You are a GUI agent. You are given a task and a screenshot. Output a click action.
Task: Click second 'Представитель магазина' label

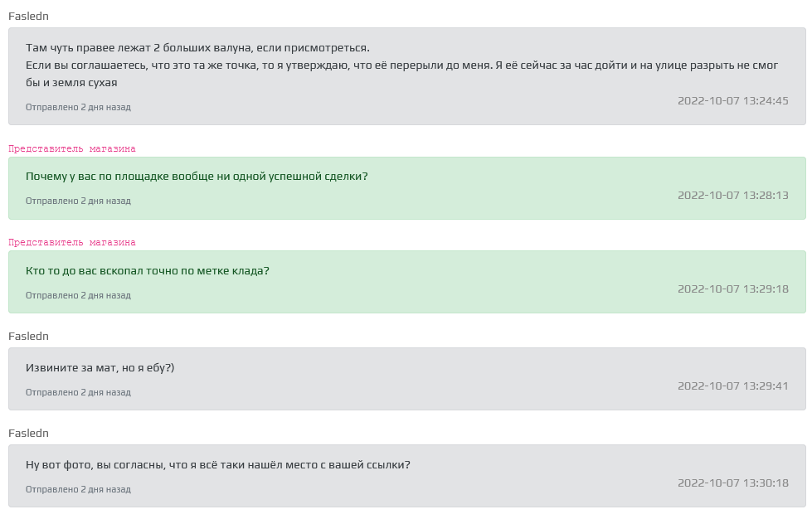click(x=72, y=243)
